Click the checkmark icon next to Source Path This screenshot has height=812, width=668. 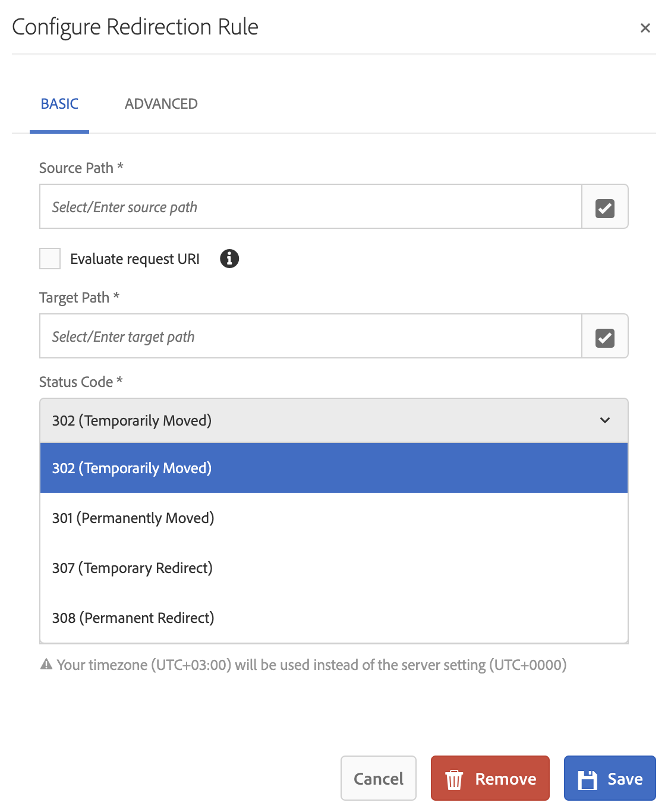tap(604, 206)
